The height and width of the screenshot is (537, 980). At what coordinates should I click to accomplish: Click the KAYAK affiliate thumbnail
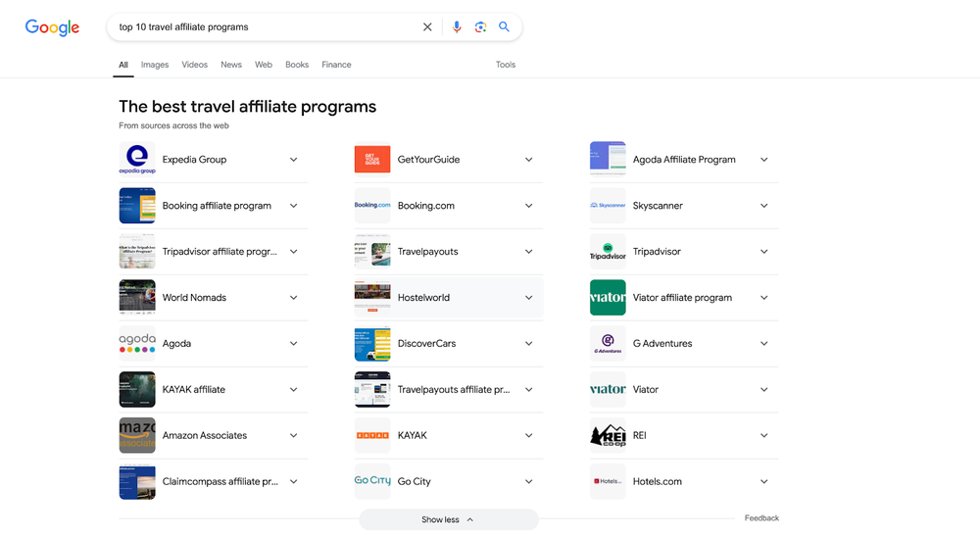(137, 389)
